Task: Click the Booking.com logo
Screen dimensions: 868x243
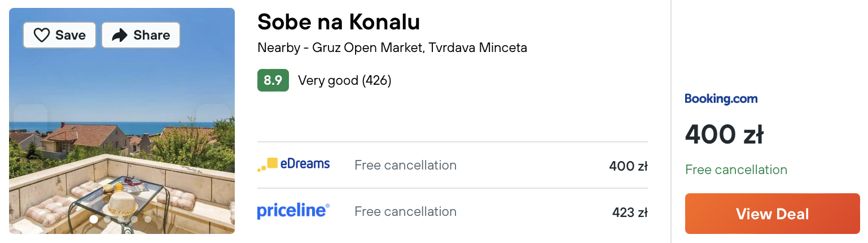Action: point(721,99)
